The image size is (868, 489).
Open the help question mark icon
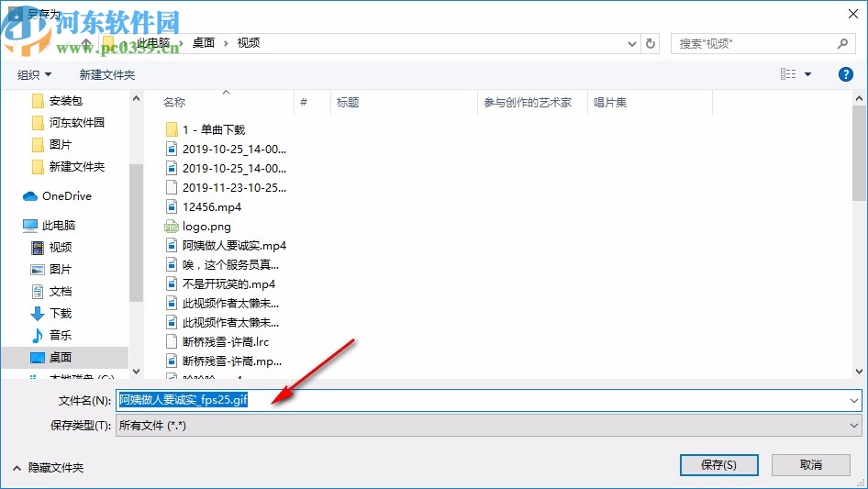[x=845, y=74]
